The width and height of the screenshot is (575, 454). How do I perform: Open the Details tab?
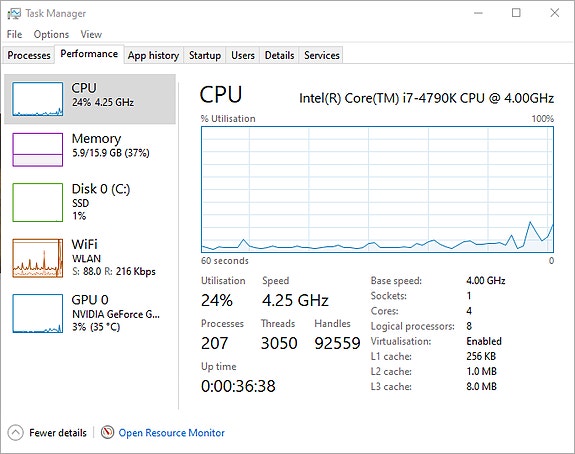click(x=279, y=55)
